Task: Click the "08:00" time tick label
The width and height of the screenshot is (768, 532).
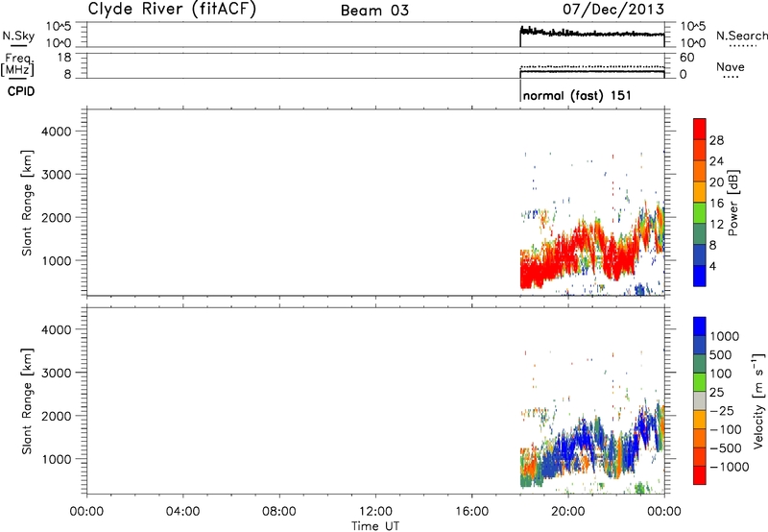Action: coord(278,512)
